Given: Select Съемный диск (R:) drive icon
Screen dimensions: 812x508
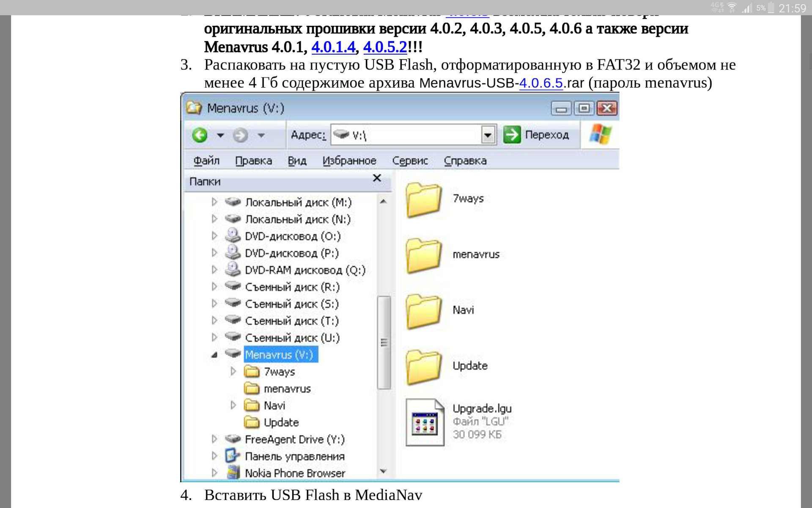Looking at the screenshot, I should tap(233, 286).
